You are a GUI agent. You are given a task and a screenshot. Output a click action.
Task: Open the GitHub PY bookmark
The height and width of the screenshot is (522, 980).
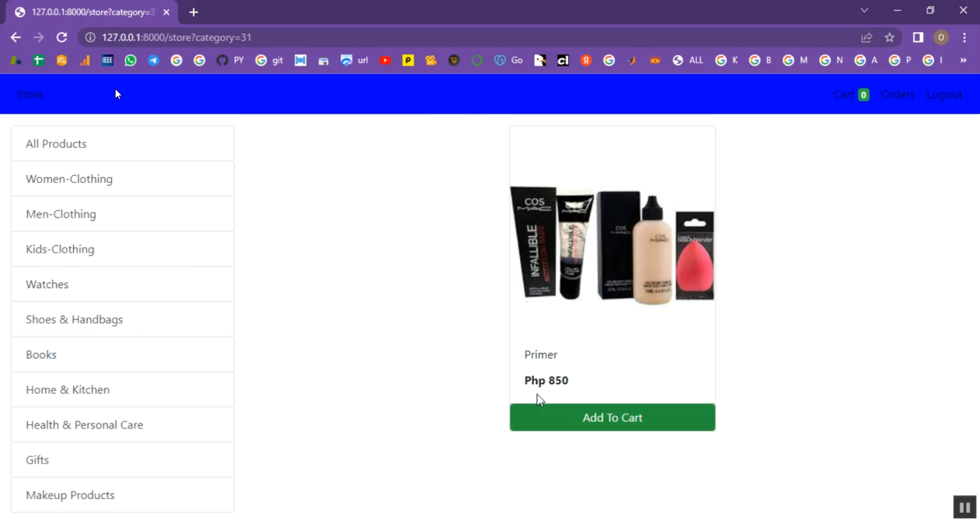[229, 60]
